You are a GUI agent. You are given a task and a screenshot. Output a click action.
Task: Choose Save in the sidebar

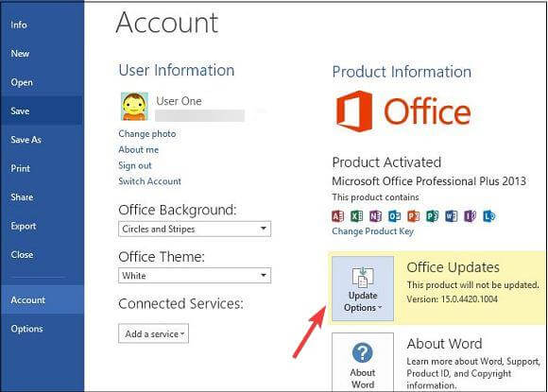(42, 111)
